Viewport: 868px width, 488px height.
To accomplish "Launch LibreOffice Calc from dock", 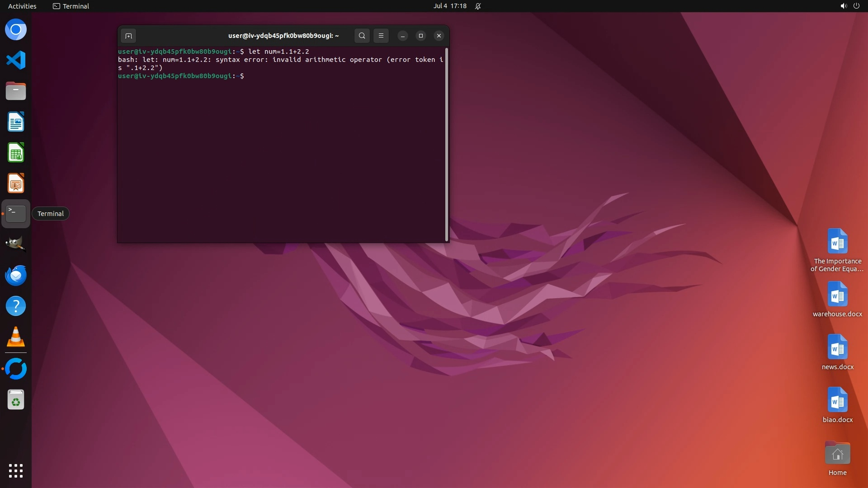I will click(16, 152).
